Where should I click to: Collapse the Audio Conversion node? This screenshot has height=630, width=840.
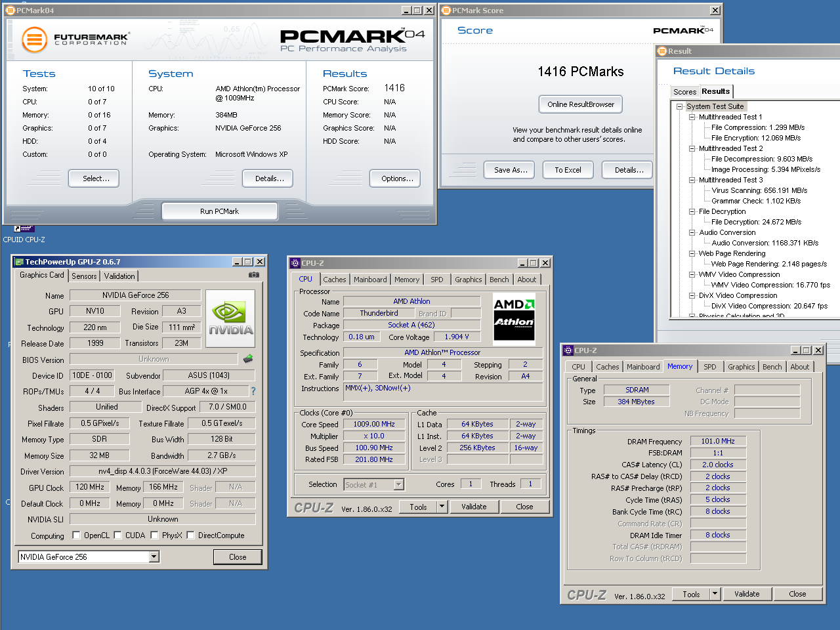pyautogui.click(x=692, y=232)
